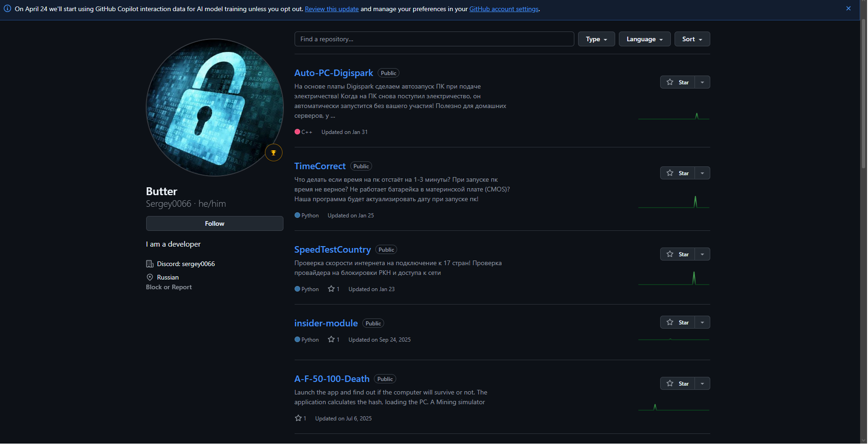The image size is (868, 445).
Task: Follow the user Butter
Action: (214, 223)
